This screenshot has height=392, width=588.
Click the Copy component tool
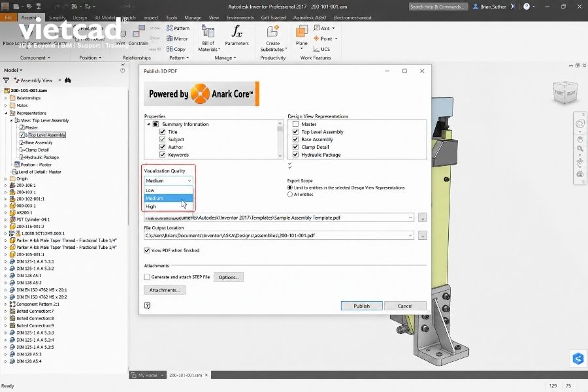point(176,49)
